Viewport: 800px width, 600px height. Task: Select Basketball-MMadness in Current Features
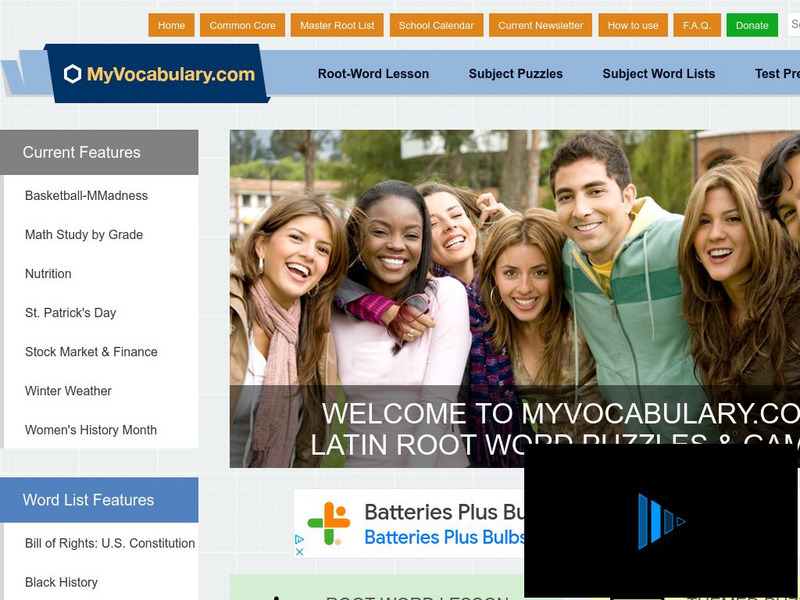click(86, 195)
